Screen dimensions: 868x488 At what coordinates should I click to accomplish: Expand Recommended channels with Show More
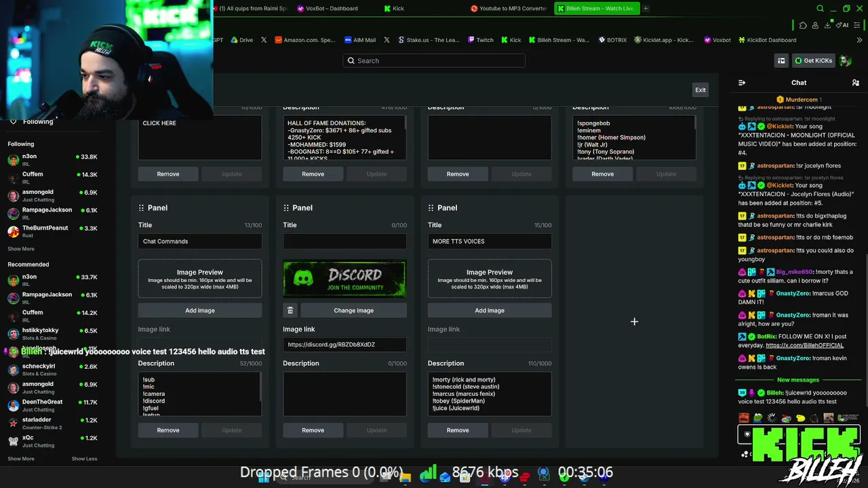[x=21, y=459]
